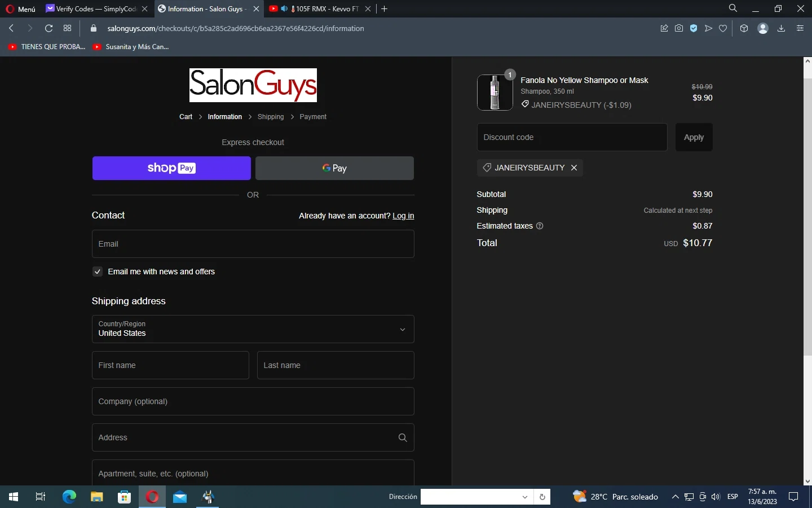Open the Windows Start menu
The width and height of the screenshot is (812, 508).
pos(14,497)
